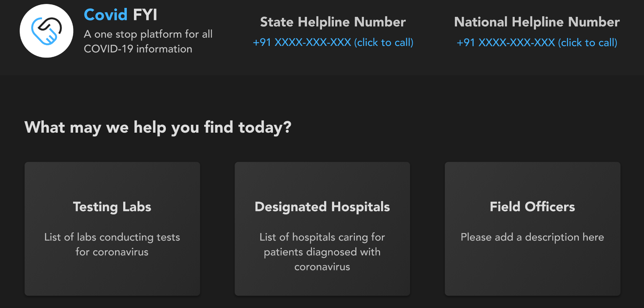Click the State Helpline Number heading
Screen dimensions: 644x308
[333, 22]
